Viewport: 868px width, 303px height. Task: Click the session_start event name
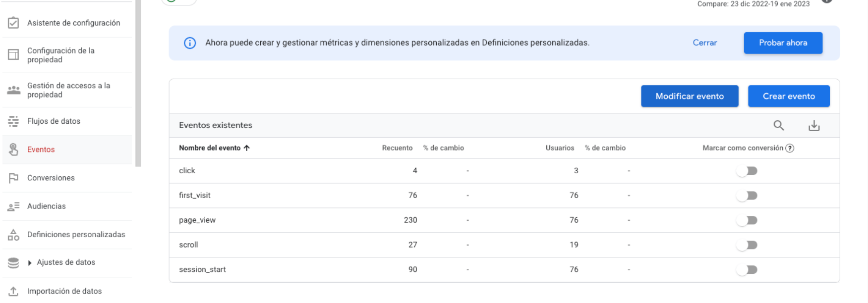202,270
